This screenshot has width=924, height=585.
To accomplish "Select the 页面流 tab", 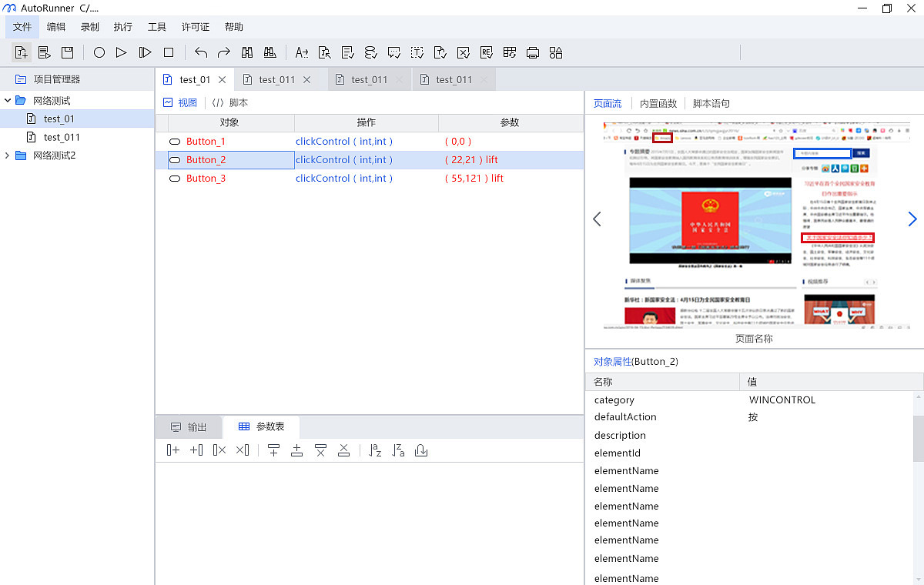I will click(x=608, y=103).
